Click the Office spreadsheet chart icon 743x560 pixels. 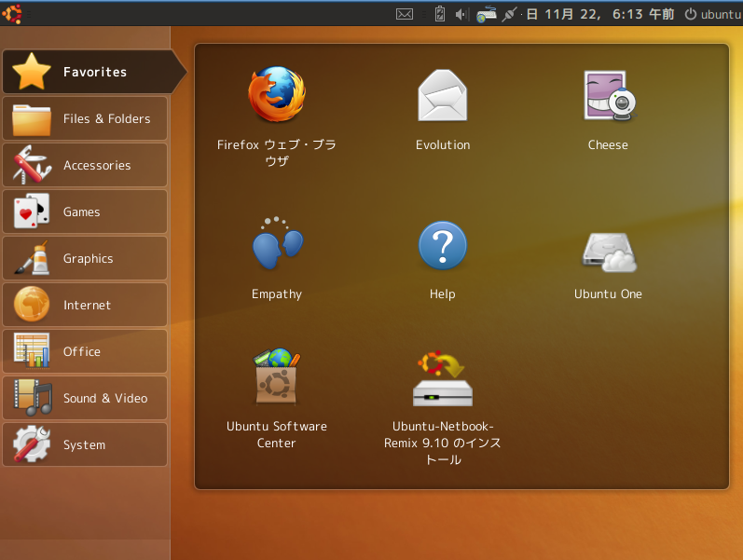[x=32, y=350]
